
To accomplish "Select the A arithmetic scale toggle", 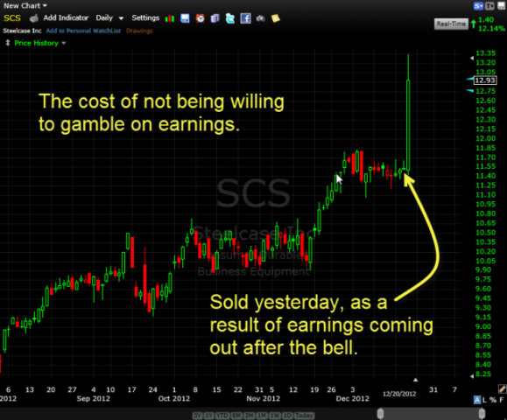I will [477, 400].
